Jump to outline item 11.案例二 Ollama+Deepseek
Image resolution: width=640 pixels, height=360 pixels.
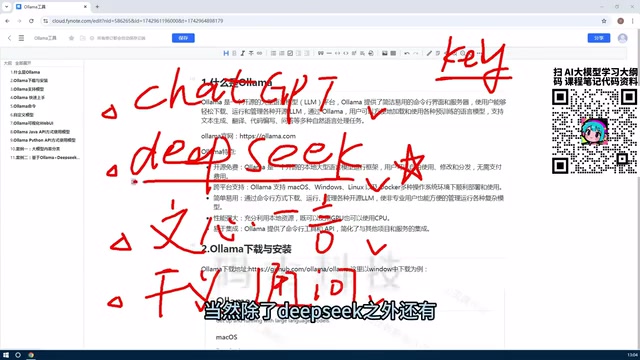[x=45, y=158]
